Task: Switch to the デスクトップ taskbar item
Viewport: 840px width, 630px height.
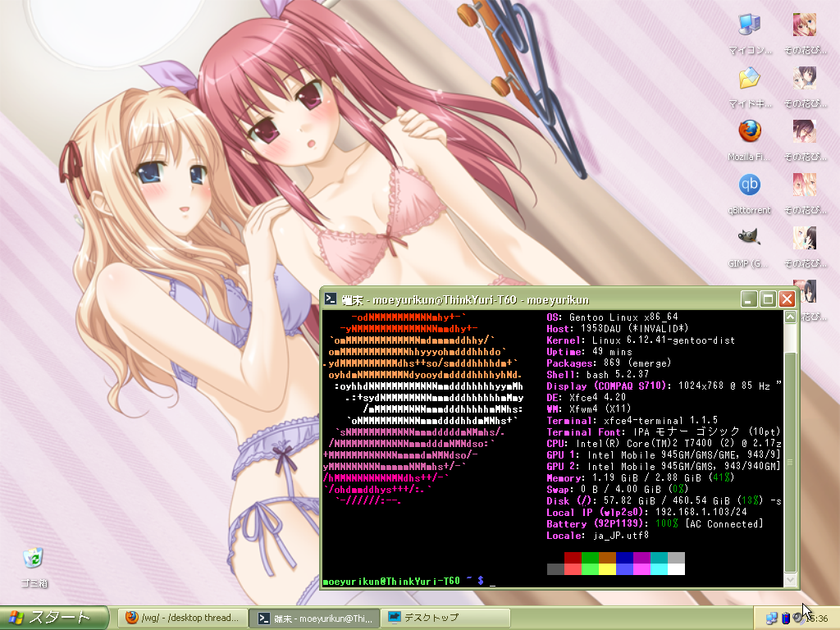Action: [445, 618]
